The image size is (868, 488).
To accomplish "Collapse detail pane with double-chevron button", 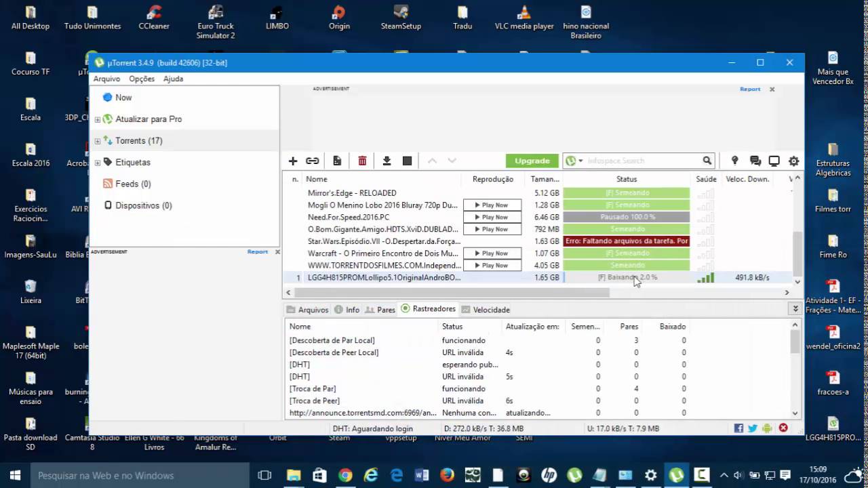I will [795, 308].
